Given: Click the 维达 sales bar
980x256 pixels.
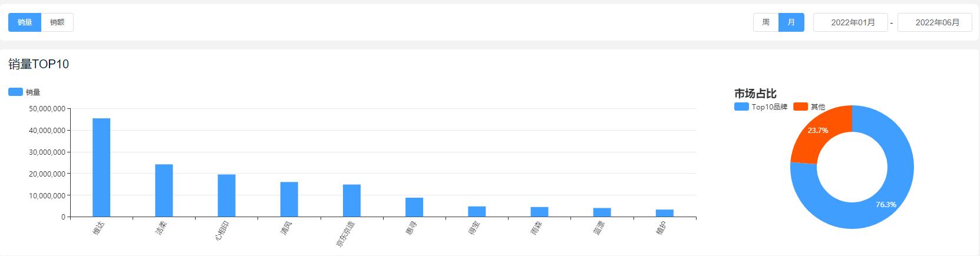Looking at the screenshot, I should coord(101,168).
